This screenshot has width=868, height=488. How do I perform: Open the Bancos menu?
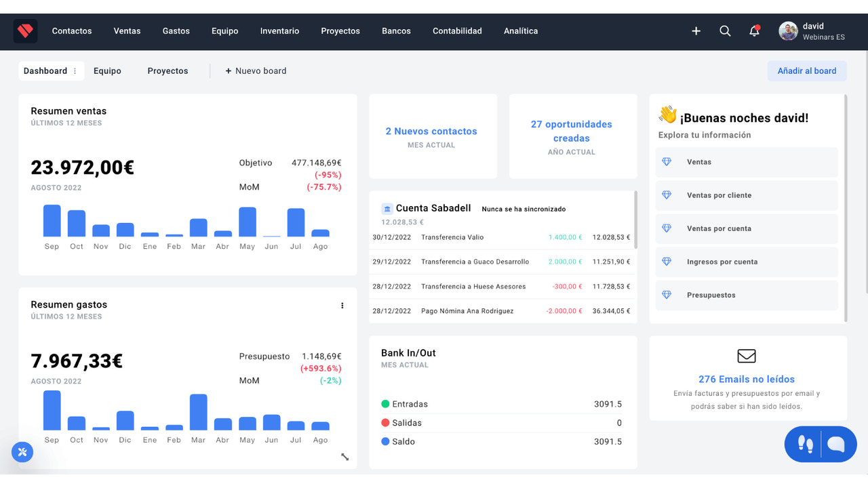click(397, 31)
